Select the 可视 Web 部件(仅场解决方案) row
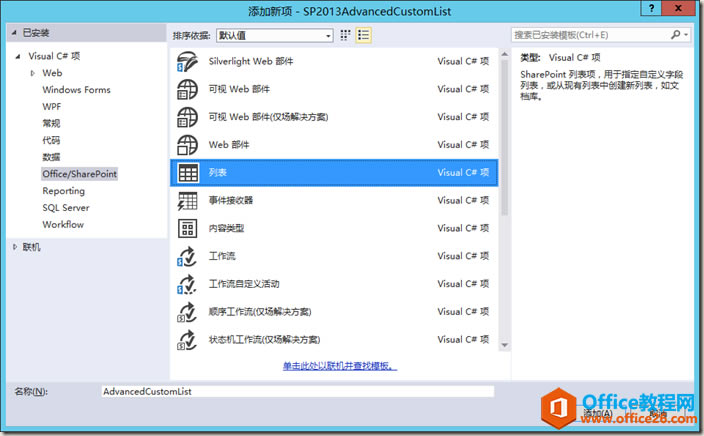 tap(334, 117)
